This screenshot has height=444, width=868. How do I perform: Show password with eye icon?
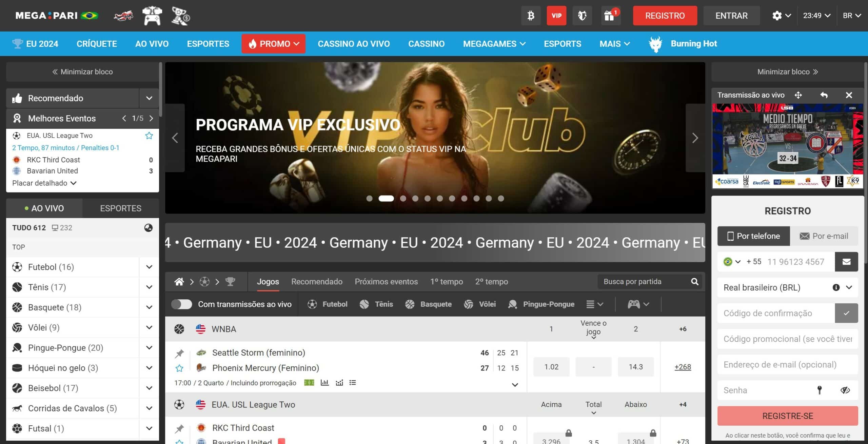click(845, 390)
